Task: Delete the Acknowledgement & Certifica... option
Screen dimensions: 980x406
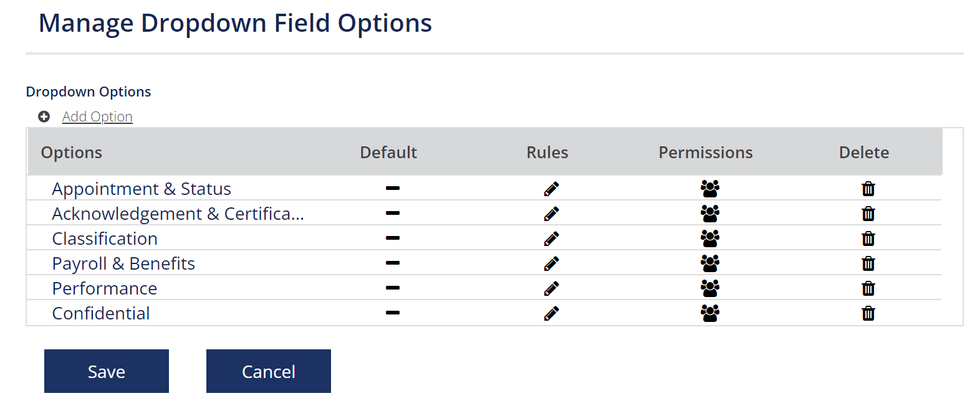Action: click(x=868, y=214)
